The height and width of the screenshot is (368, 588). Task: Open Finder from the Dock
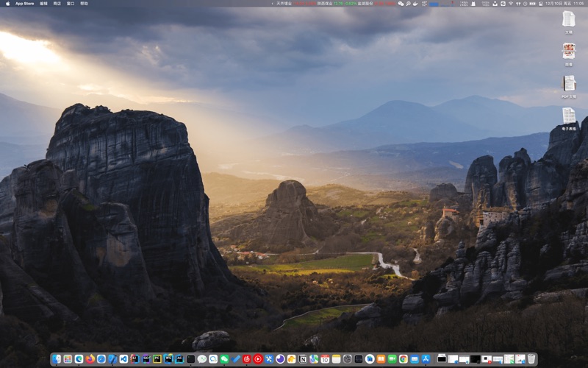pos(57,359)
